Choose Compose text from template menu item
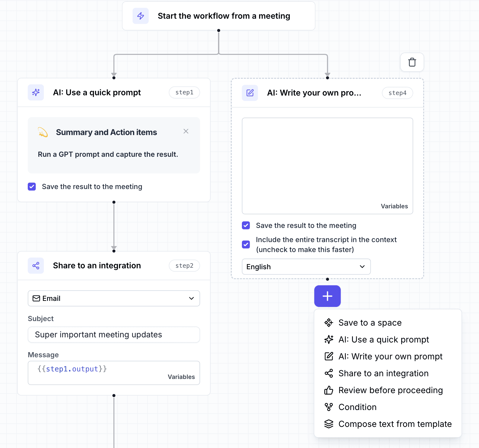The width and height of the screenshot is (479, 448). click(x=388, y=424)
